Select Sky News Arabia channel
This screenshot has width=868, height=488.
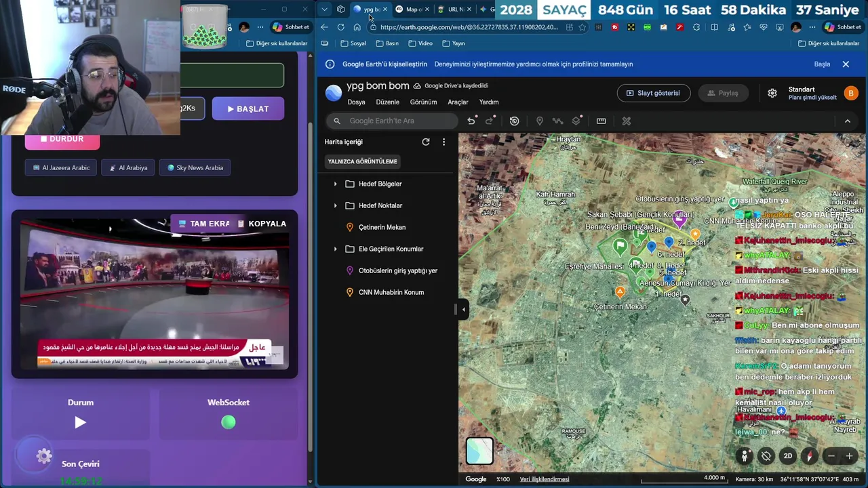[x=195, y=167]
